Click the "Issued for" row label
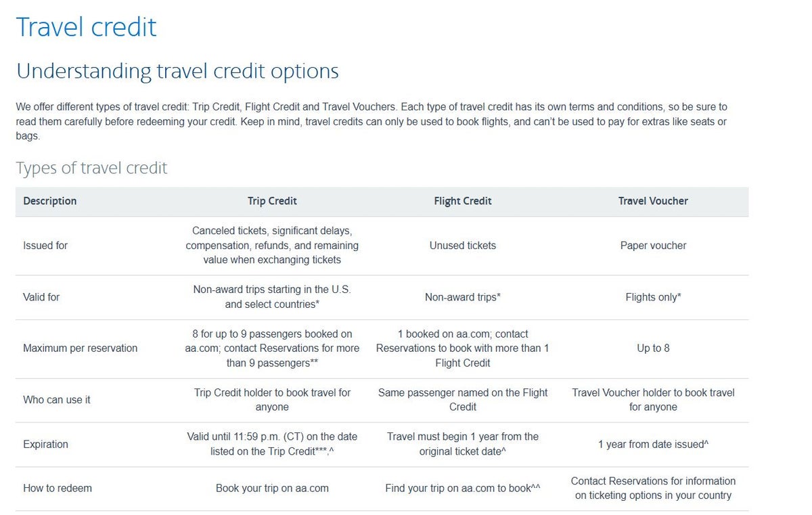Screen dimensions: 812x515 45,246
